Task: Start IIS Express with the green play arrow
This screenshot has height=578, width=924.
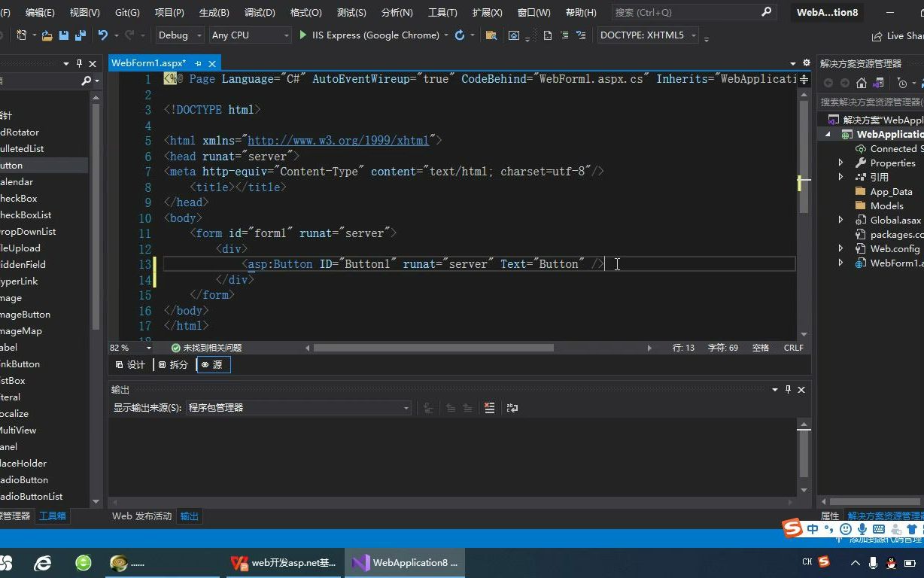Action: click(303, 35)
